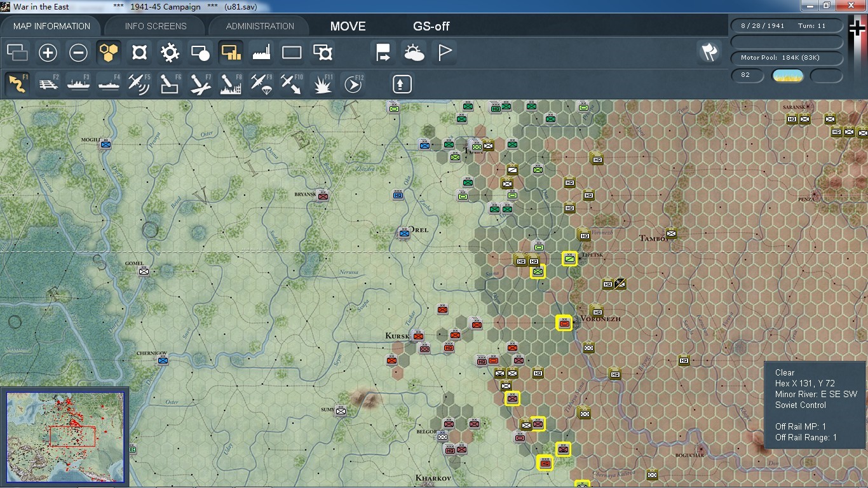This screenshot has height=488, width=868.
Task: Select the highlighted green unit beside Lipetsk
Action: [x=569, y=258]
